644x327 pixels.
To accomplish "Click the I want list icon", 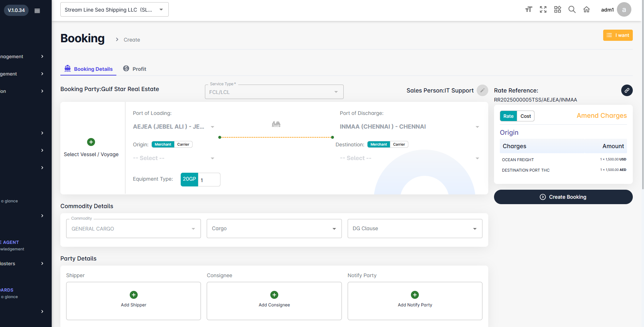I will 609,35.
